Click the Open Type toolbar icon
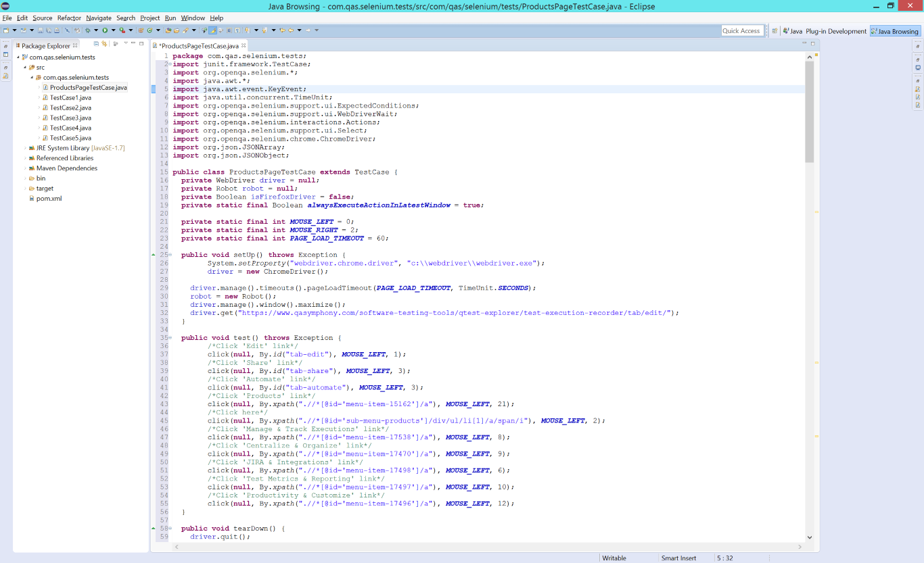Screen dimensions: 924x563 click(x=168, y=30)
